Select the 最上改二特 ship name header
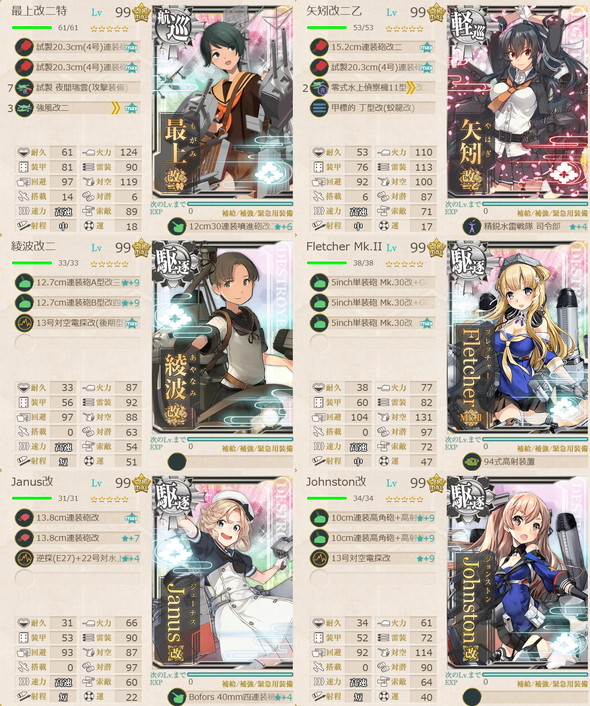Image resolution: width=590 pixels, height=706 pixels. coord(39,11)
